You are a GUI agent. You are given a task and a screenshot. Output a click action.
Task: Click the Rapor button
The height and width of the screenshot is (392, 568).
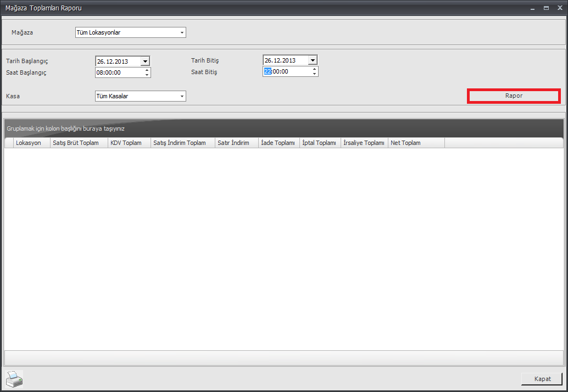[x=514, y=96]
